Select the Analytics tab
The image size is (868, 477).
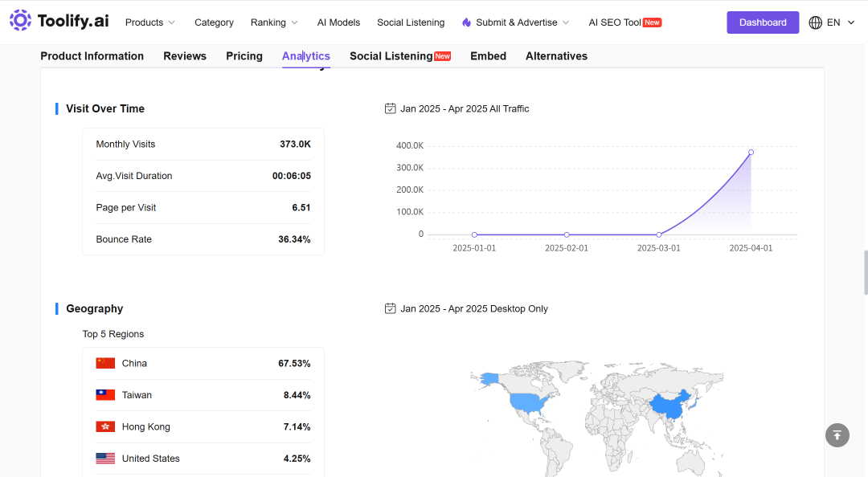point(306,56)
